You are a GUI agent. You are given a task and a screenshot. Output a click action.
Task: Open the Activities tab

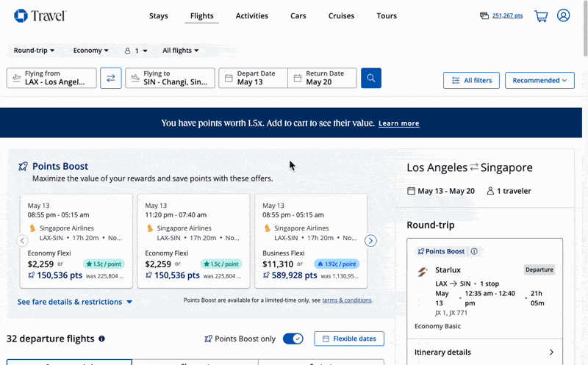[x=252, y=15]
